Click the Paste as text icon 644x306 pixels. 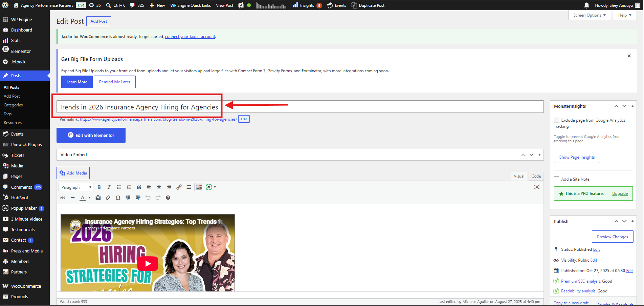98,198
